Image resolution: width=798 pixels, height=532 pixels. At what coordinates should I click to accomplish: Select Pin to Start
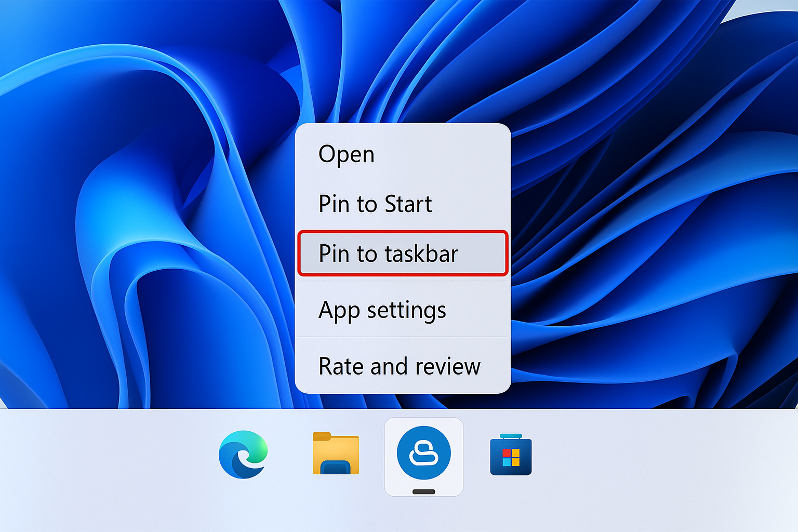pos(403,204)
